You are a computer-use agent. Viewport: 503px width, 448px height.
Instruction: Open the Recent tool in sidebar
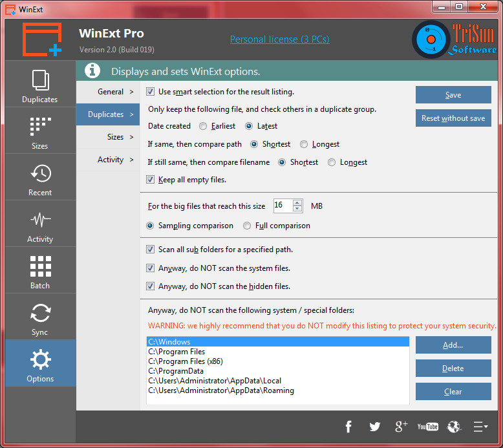40,177
